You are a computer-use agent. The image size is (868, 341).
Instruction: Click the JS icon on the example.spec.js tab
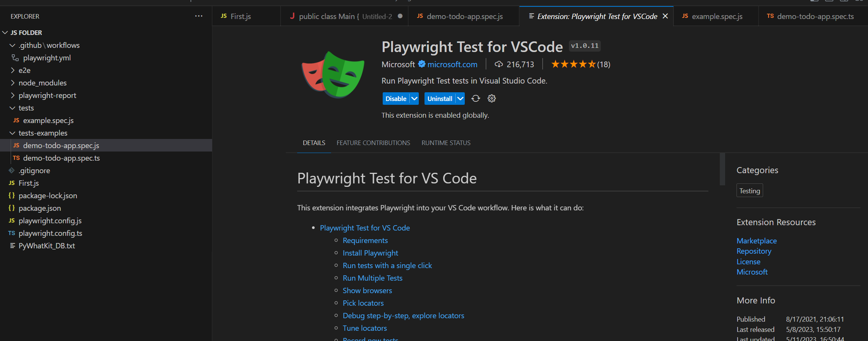(685, 16)
